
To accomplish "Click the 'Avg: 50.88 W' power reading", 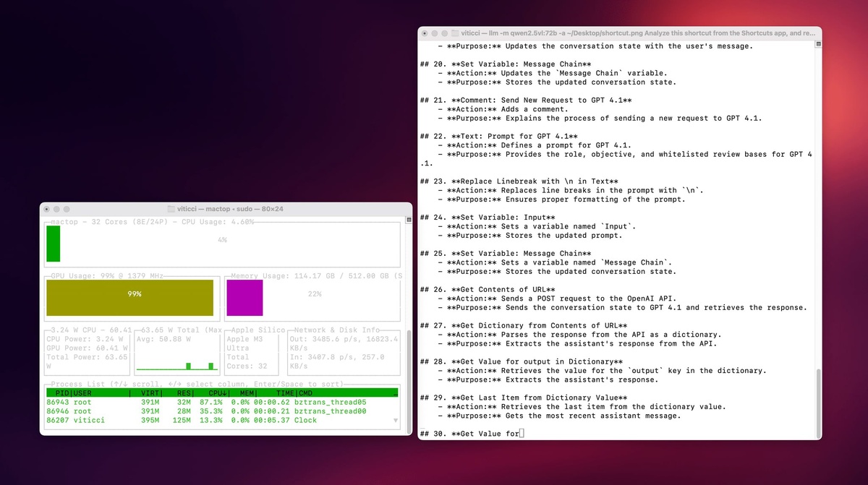I will pos(163,339).
